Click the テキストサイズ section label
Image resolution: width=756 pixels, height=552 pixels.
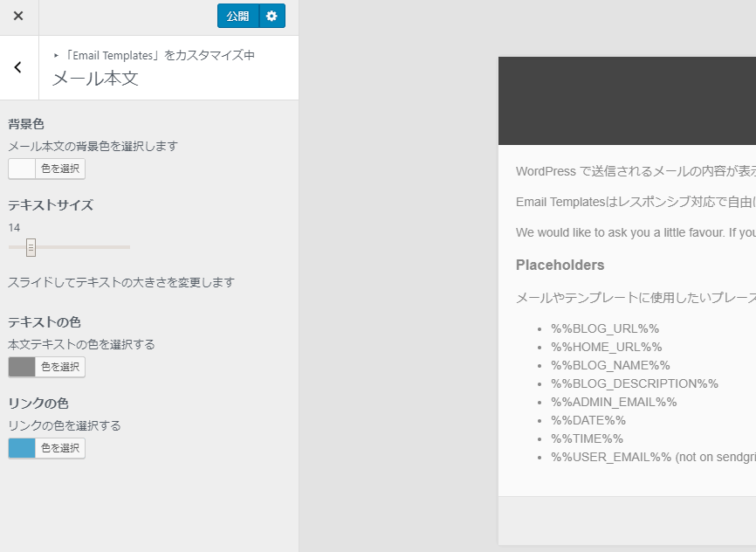pos(51,205)
